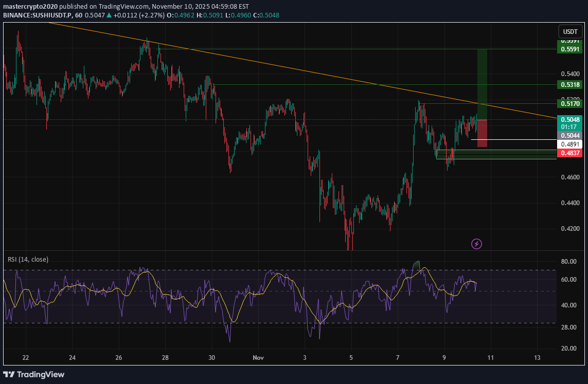Click the TradingView logo in bottom corner

[x=34, y=374]
